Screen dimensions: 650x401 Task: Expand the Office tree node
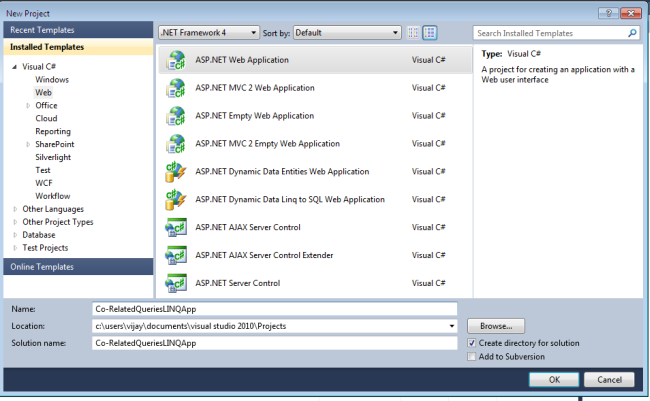[x=28, y=105]
